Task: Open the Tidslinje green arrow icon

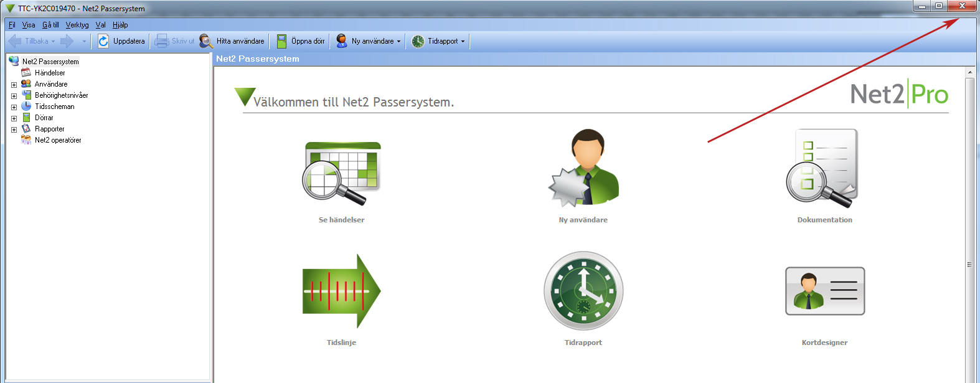Action: [341, 291]
